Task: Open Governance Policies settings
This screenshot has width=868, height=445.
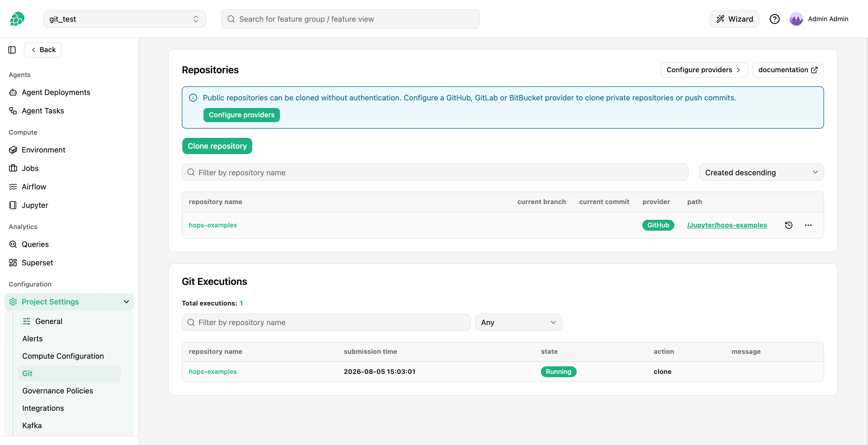Action: pyautogui.click(x=58, y=391)
